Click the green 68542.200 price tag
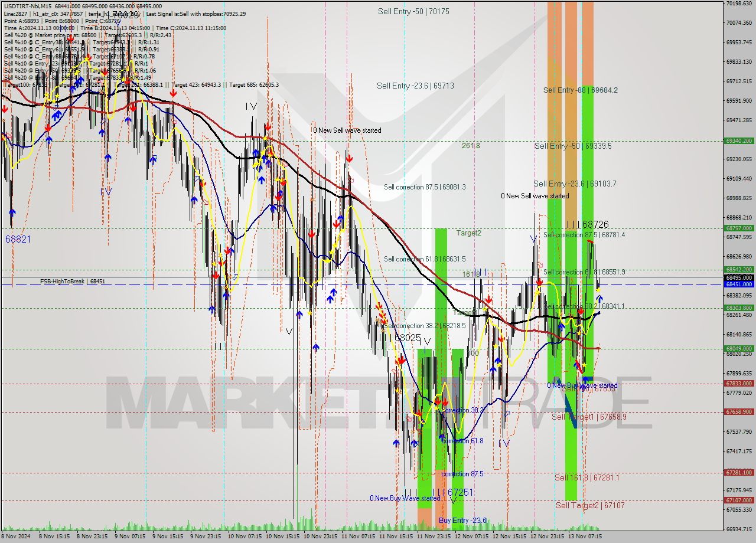This screenshot has height=543, width=756. tap(739, 269)
